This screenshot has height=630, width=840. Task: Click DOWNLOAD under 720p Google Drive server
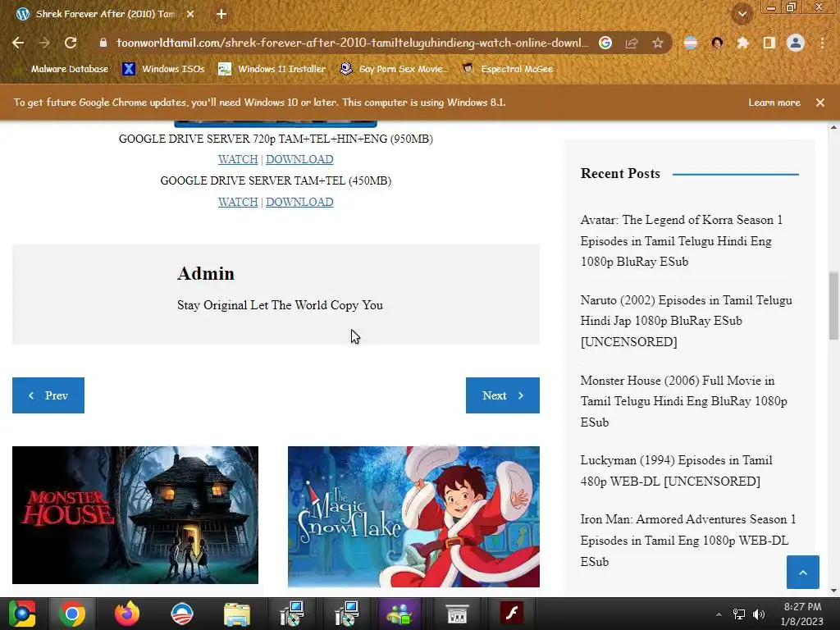coord(299,159)
